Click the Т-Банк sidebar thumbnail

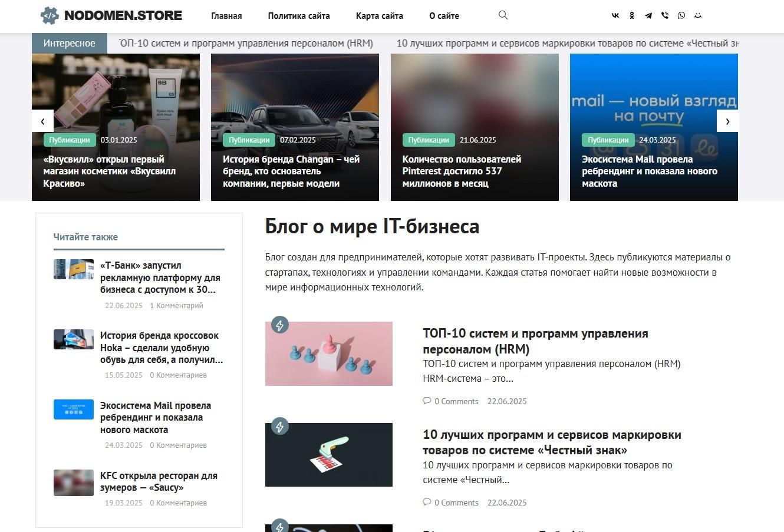[74, 269]
